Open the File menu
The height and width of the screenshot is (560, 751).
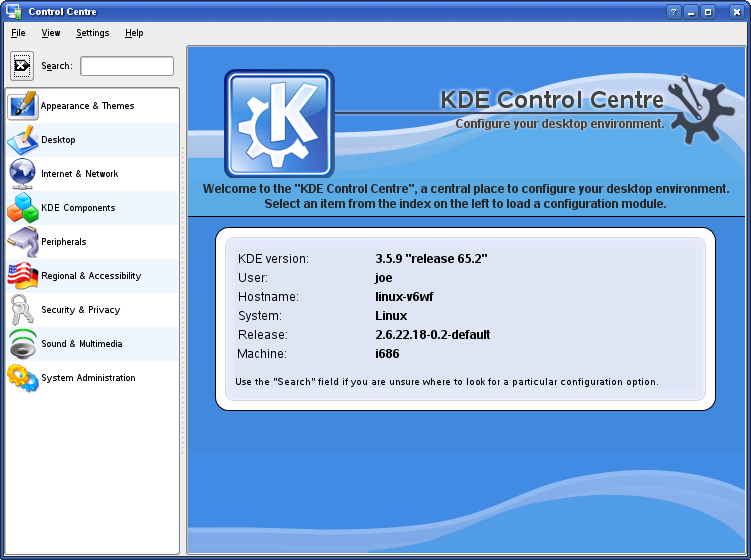(x=18, y=33)
